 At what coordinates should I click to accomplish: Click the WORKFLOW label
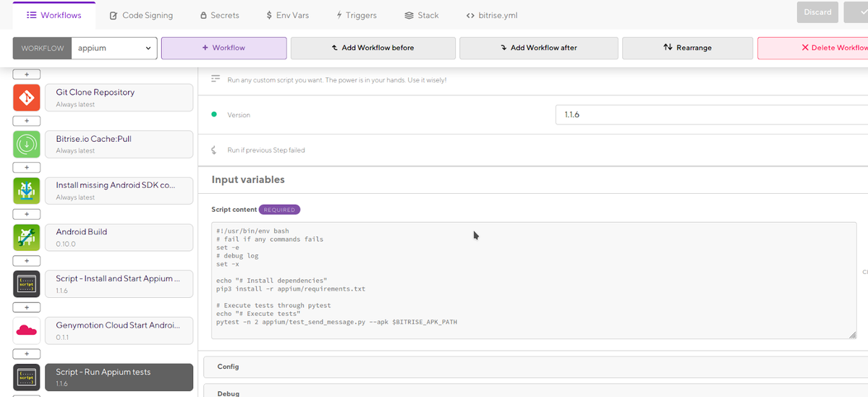tap(43, 48)
